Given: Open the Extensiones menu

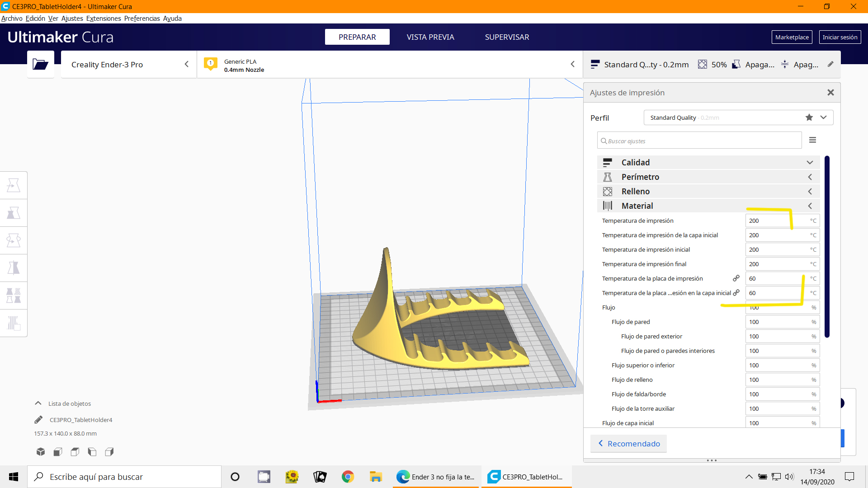Looking at the screenshot, I should coord(104,19).
